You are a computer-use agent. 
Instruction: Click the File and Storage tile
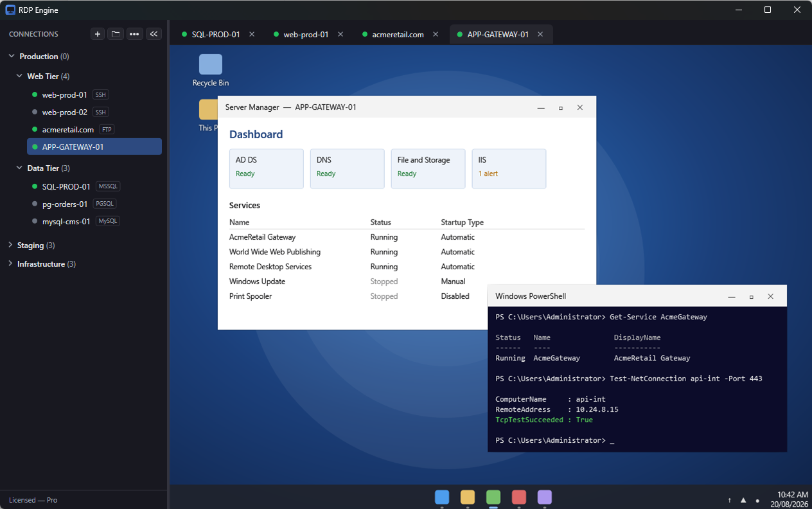tap(428, 169)
